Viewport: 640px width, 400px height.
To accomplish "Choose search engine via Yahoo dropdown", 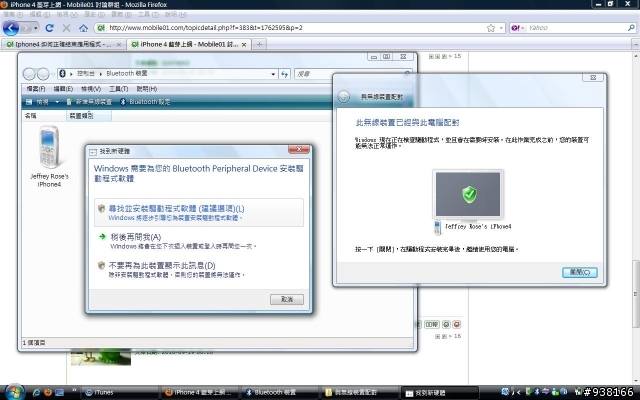I will (x=518, y=28).
